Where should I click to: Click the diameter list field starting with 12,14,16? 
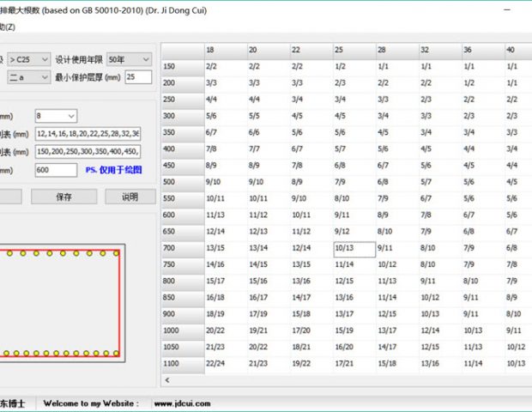[x=88, y=134]
